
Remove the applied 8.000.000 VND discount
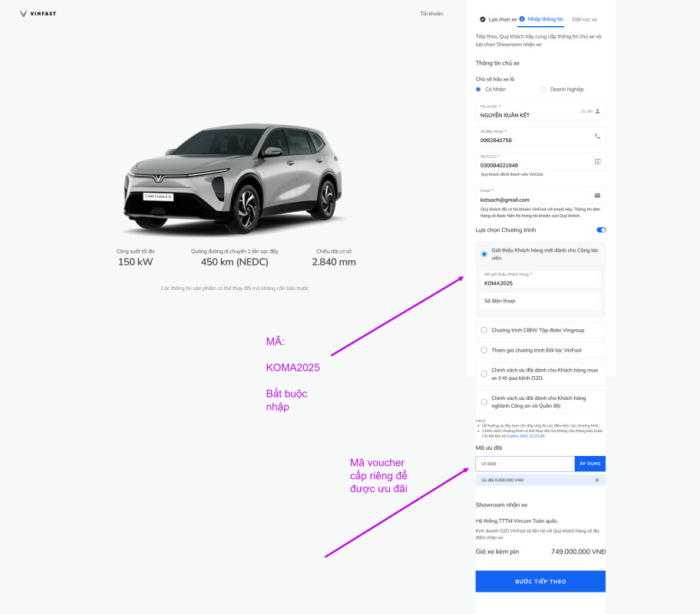(597, 480)
